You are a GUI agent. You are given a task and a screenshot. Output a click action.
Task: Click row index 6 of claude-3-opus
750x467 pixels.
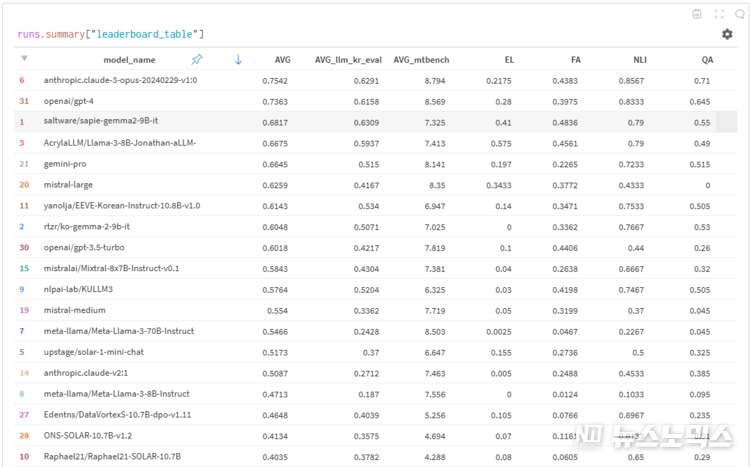(22, 80)
